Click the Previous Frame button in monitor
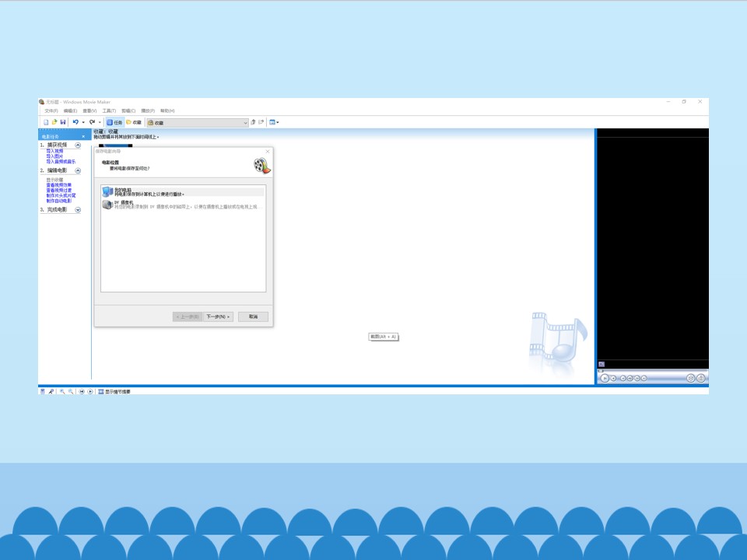The height and width of the screenshot is (560, 747). point(630,378)
